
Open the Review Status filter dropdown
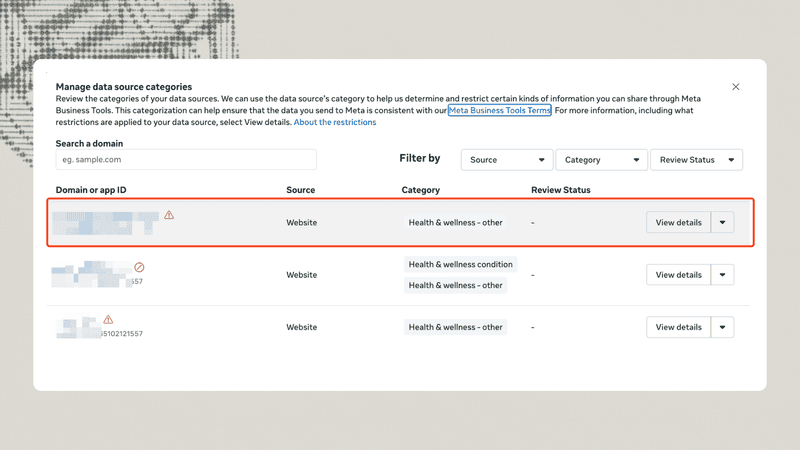[x=696, y=160]
